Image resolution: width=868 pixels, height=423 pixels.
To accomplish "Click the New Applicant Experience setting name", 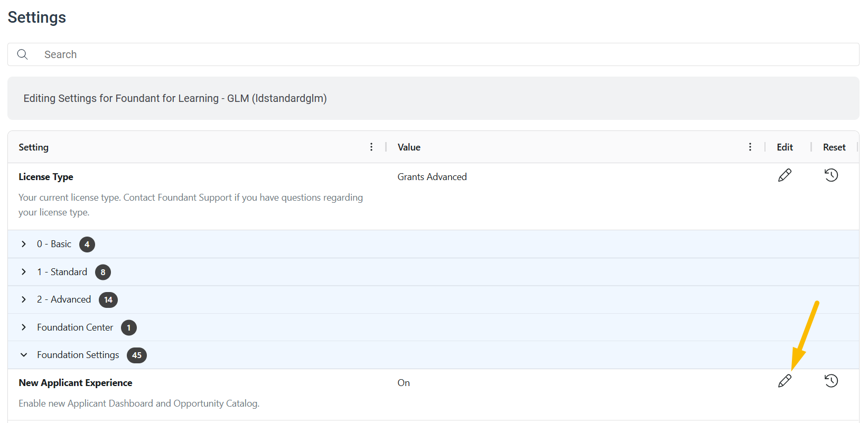I will pyautogui.click(x=76, y=383).
